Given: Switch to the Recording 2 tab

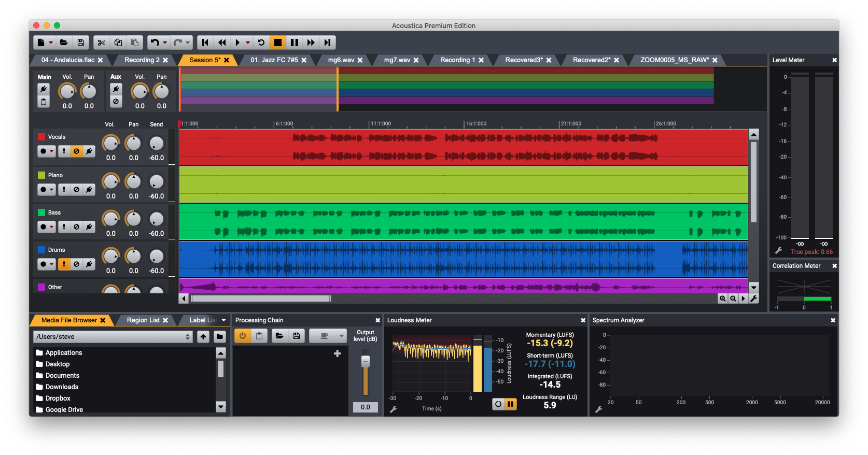Looking at the screenshot, I should 142,60.
